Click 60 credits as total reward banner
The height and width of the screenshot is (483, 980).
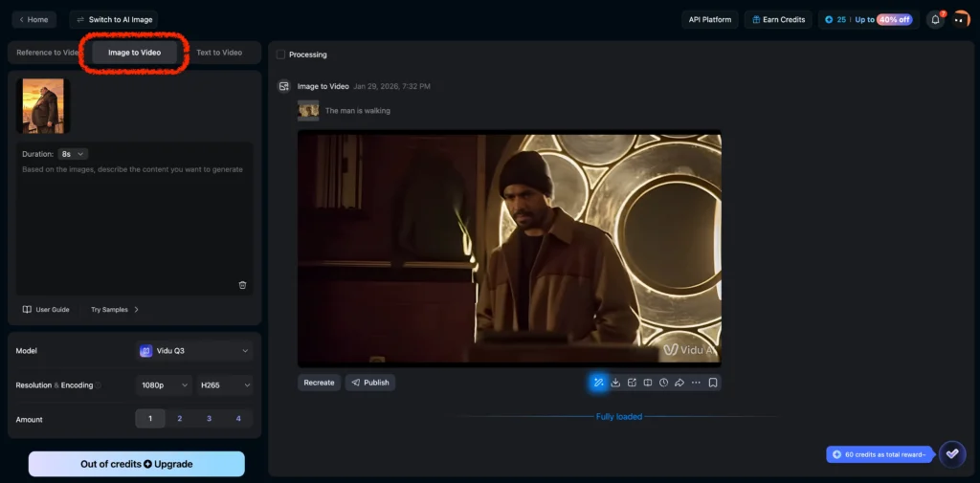pyautogui.click(x=880, y=454)
